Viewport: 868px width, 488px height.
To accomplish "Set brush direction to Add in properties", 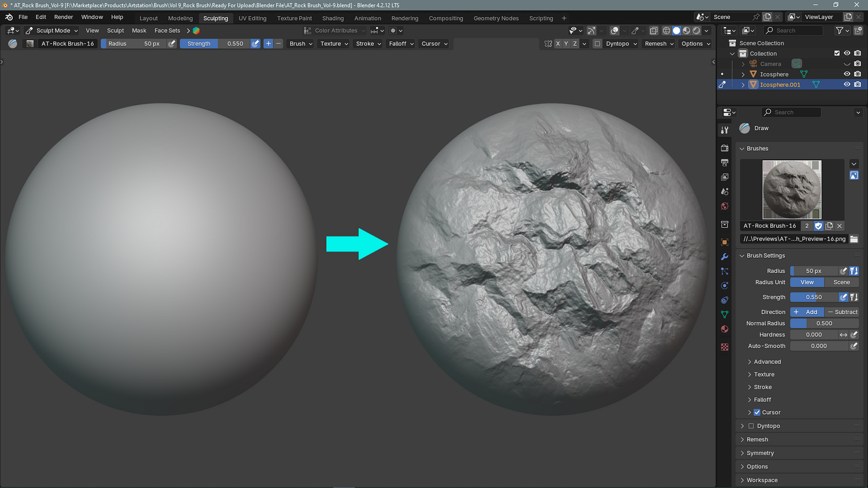I will coord(807,312).
